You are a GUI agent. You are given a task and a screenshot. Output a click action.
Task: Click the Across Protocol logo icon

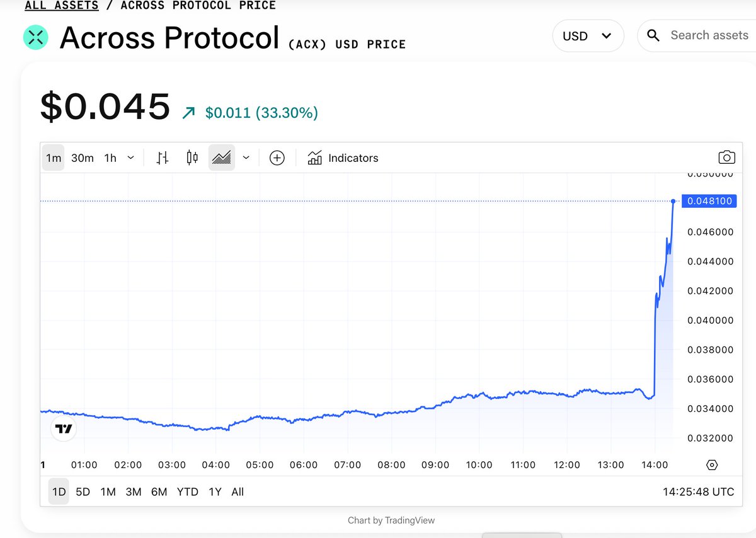click(x=37, y=37)
